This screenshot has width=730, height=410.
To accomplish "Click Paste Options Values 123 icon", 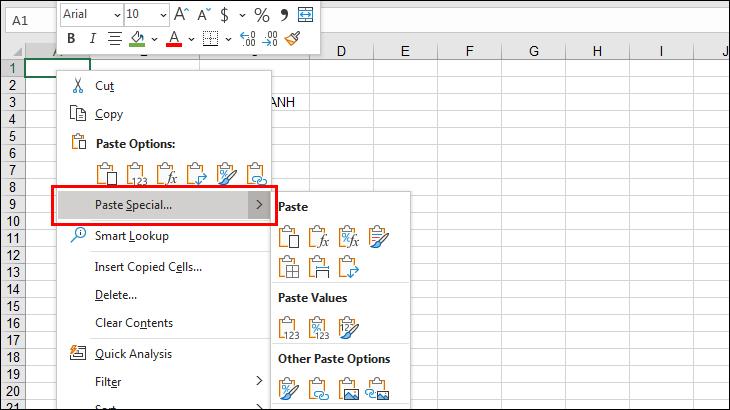I will pyautogui.click(x=136, y=174).
